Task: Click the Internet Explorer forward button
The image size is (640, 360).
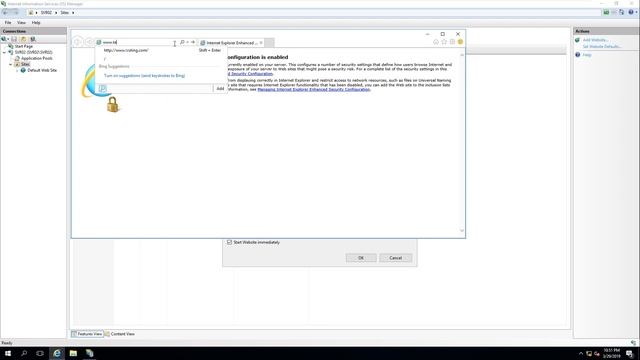Action: click(x=89, y=42)
